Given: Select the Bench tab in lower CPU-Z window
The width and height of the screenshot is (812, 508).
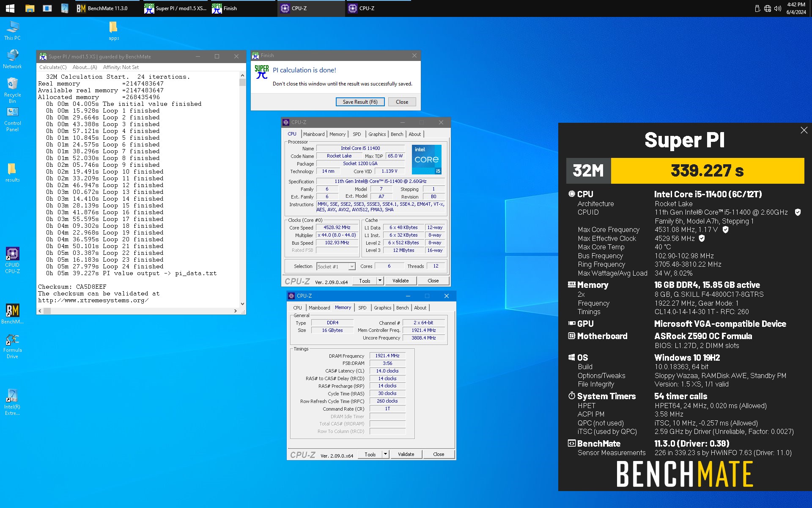Looking at the screenshot, I should [402, 308].
